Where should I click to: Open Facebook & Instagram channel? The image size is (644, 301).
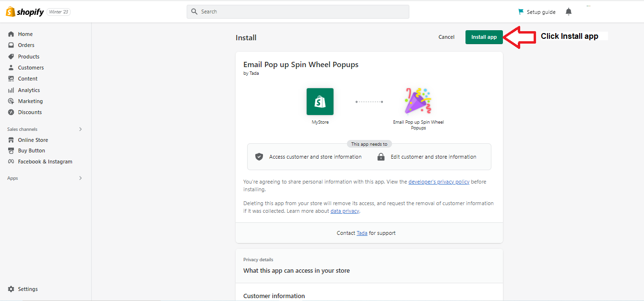(45, 162)
